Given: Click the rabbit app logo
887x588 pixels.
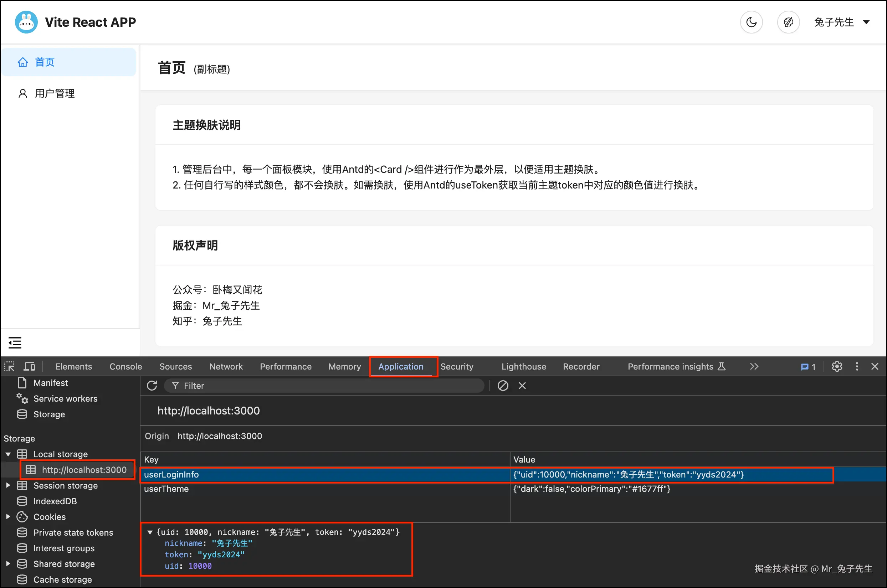Looking at the screenshot, I should pos(26,22).
